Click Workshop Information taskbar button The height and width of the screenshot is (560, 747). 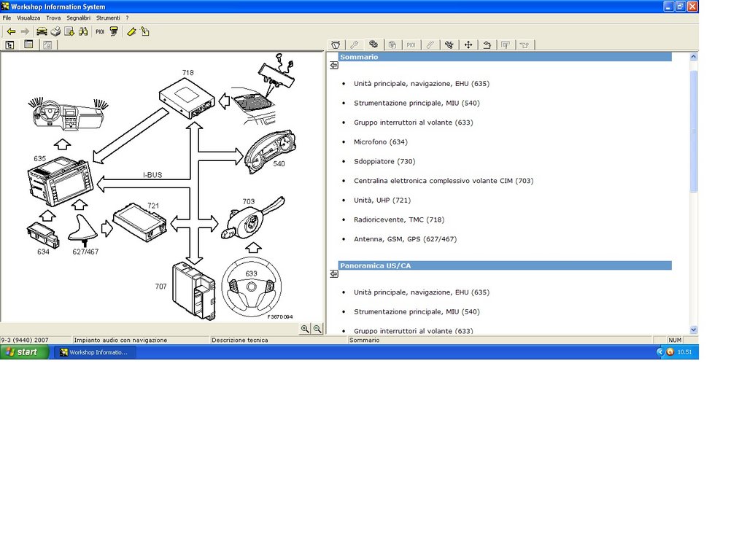95,352
